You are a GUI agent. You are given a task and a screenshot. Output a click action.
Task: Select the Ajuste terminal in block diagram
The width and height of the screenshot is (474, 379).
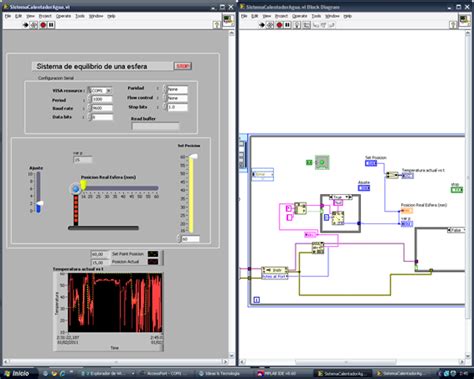click(364, 188)
